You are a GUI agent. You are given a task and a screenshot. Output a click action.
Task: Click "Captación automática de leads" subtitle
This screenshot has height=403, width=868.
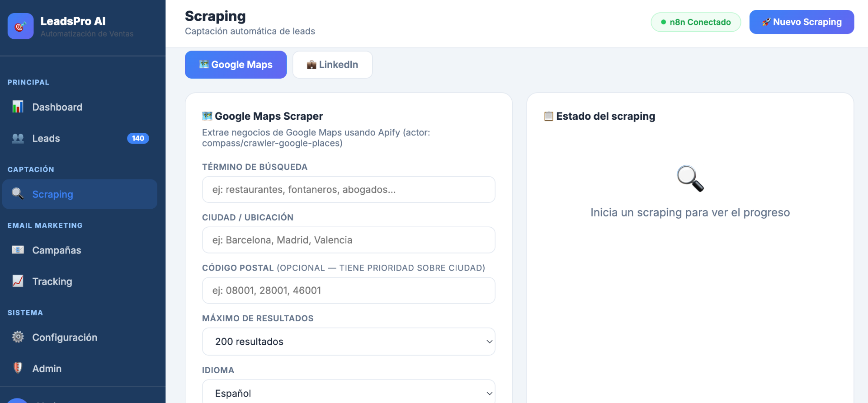tap(250, 31)
